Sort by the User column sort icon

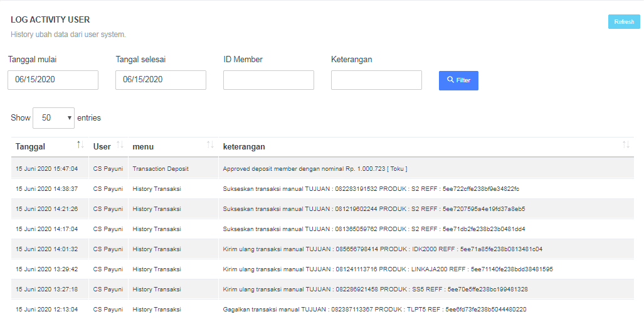coord(120,144)
